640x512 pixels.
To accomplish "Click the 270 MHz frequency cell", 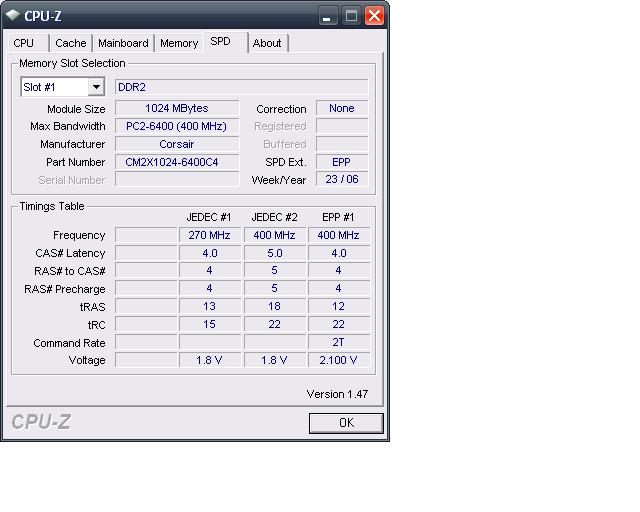I will tap(209, 235).
